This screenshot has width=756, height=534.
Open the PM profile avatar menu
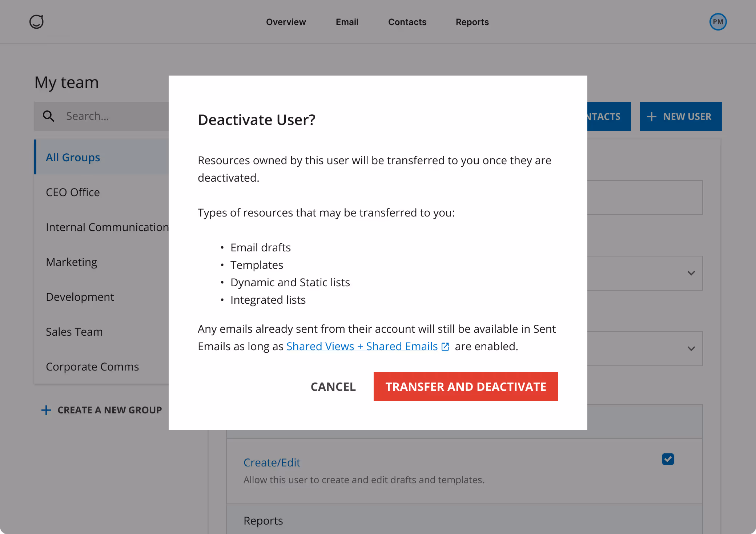(x=718, y=21)
